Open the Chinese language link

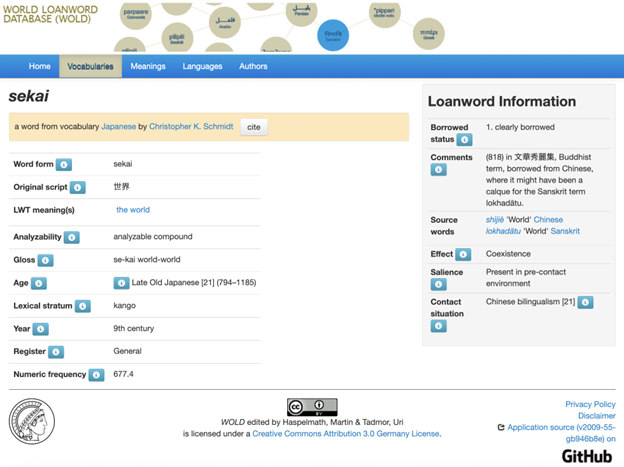point(548,220)
